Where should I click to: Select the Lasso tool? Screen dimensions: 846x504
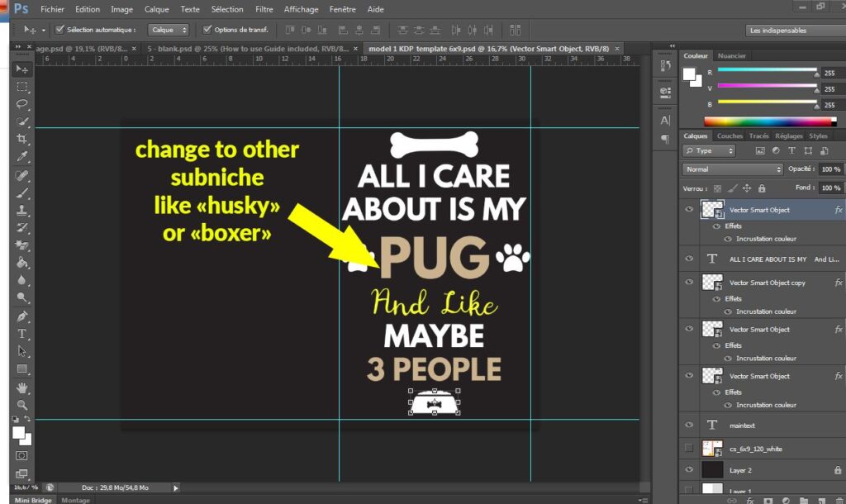pyautogui.click(x=22, y=104)
